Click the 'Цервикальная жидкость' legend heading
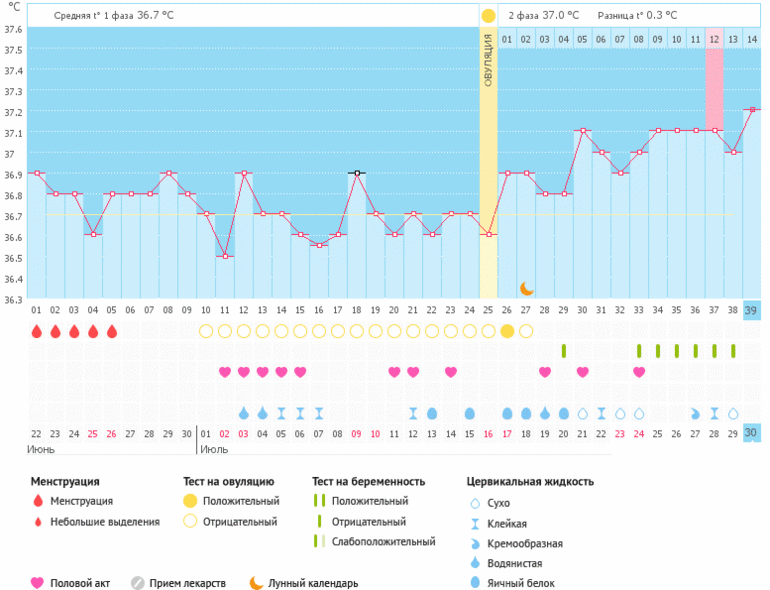Screen dimensions: 770x590 (530, 481)
